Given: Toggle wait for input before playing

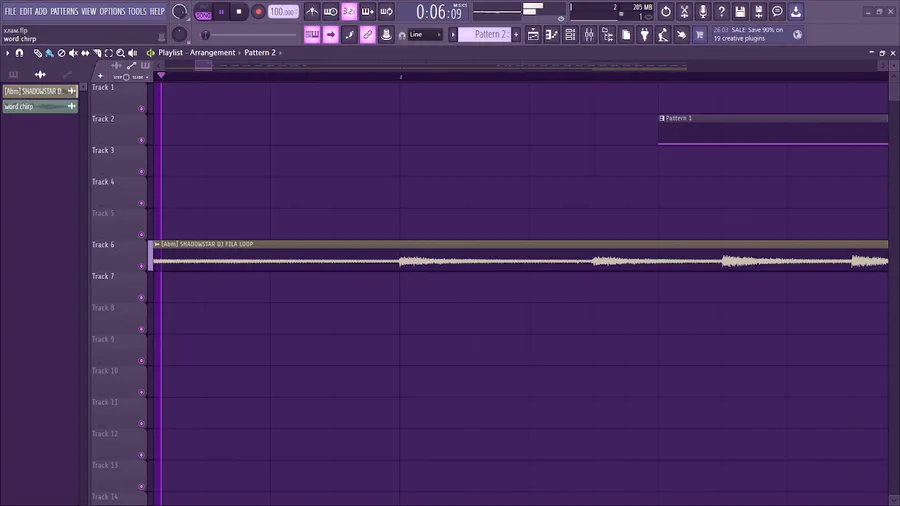Looking at the screenshot, I should (331, 11).
